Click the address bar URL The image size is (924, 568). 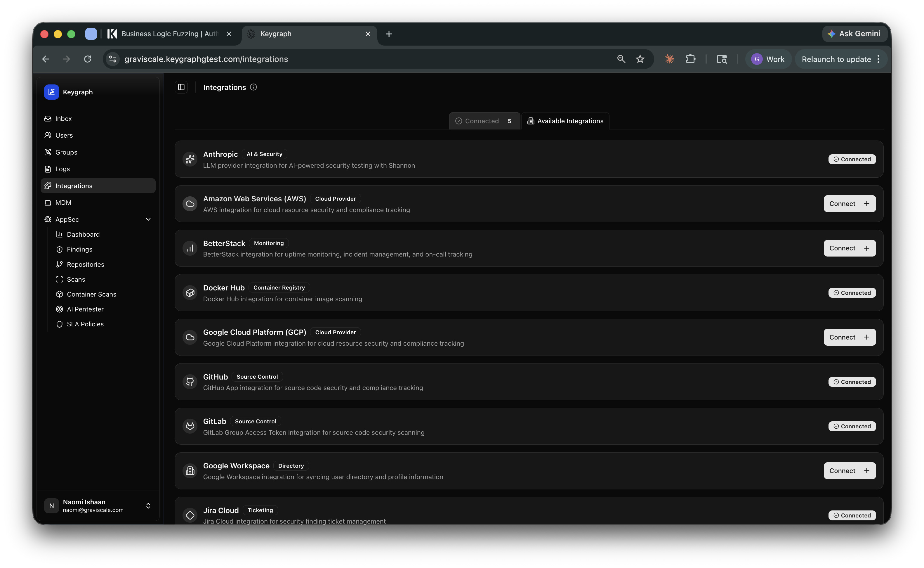coord(206,59)
